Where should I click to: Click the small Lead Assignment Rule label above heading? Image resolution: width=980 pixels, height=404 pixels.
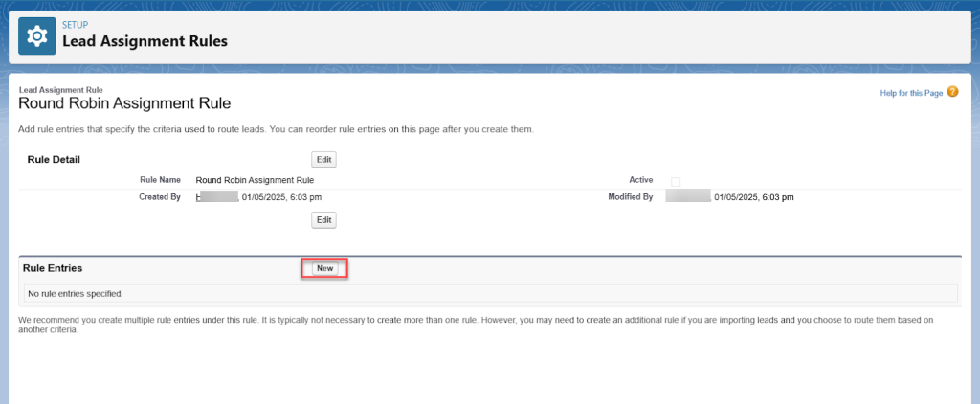click(x=60, y=89)
